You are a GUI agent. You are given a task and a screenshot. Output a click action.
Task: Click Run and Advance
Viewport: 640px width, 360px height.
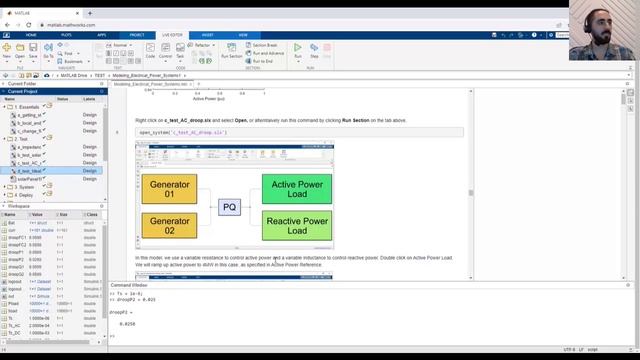264,53
